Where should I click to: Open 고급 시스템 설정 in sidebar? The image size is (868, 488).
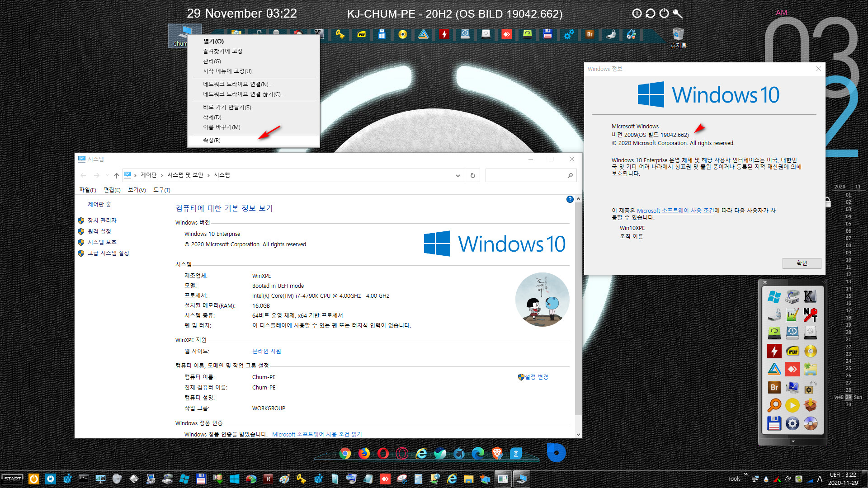[x=108, y=253]
